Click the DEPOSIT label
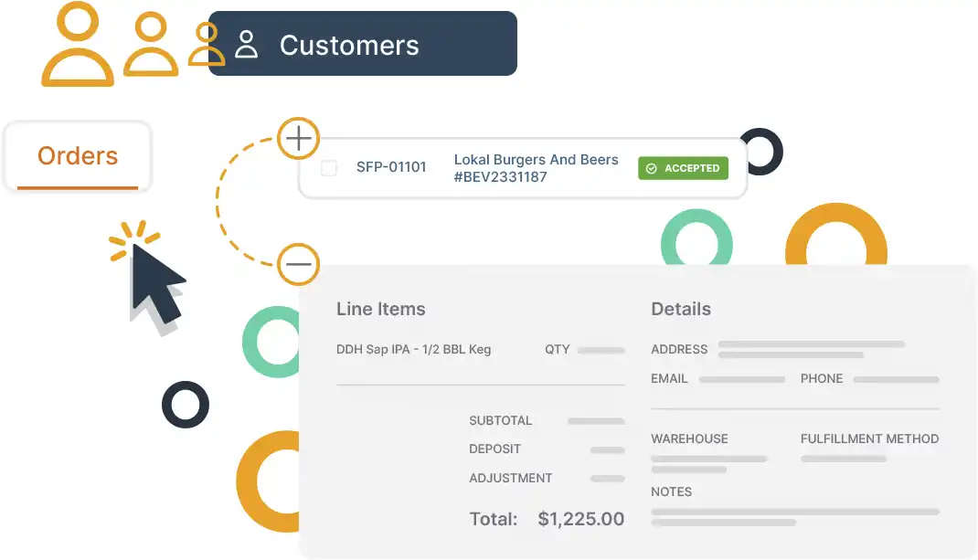978x560 pixels. click(x=494, y=449)
